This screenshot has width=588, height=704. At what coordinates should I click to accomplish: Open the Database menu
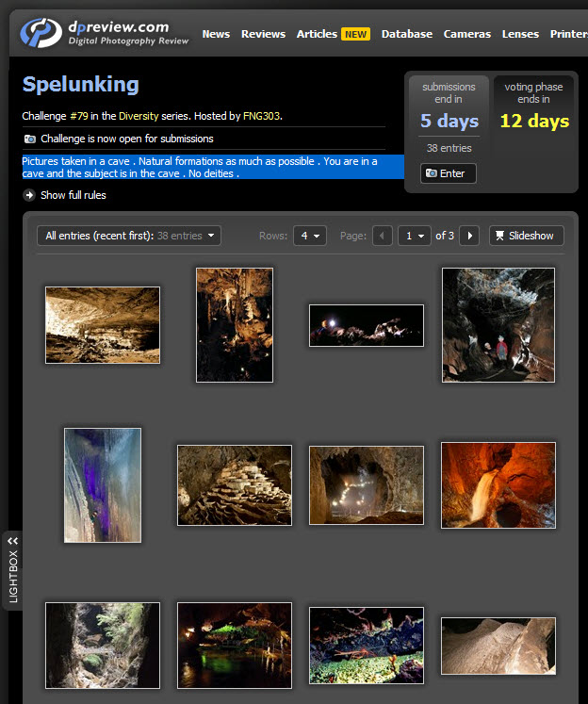click(407, 34)
